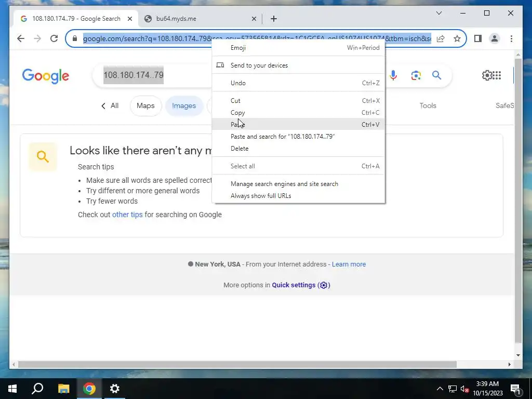Choose Paste and search for 108.180.174..79
The height and width of the screenshot is (399, 532).
click(298, 137)
